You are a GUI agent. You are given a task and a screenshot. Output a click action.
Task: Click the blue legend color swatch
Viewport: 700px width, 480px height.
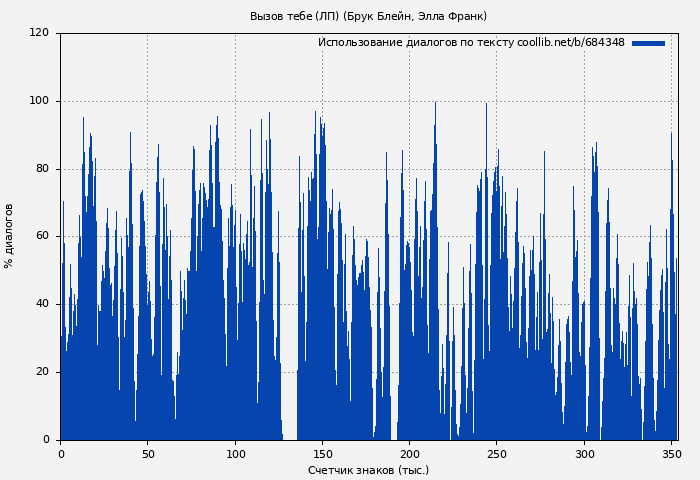pos(648,43)
